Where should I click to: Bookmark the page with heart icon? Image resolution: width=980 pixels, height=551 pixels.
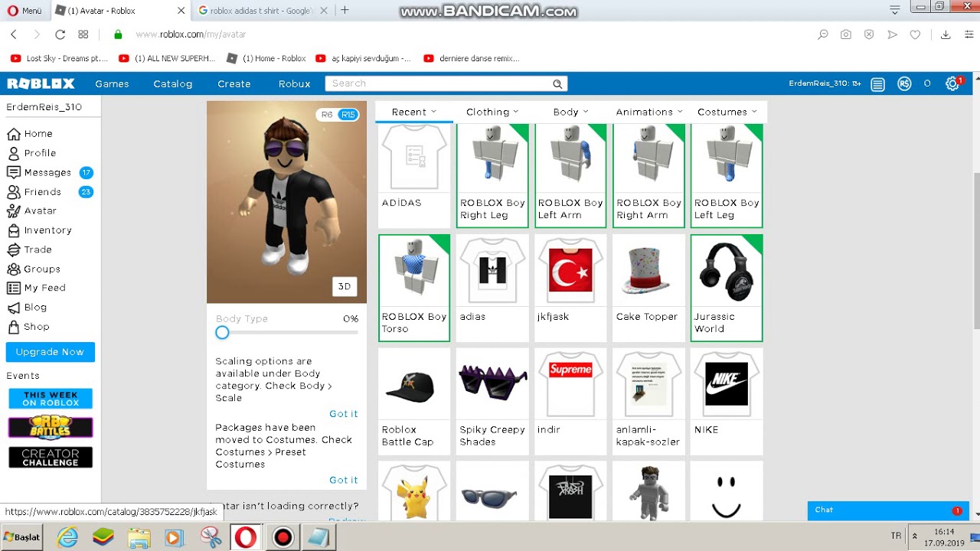915,34
